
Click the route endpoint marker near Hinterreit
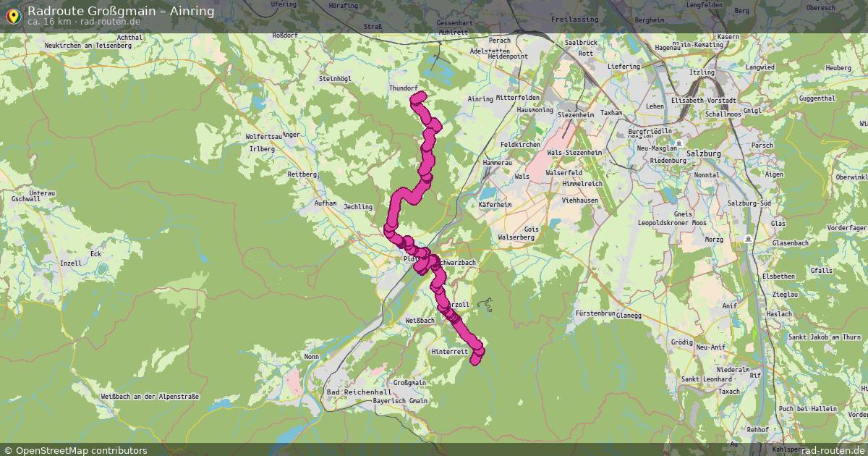coord(475,360)
